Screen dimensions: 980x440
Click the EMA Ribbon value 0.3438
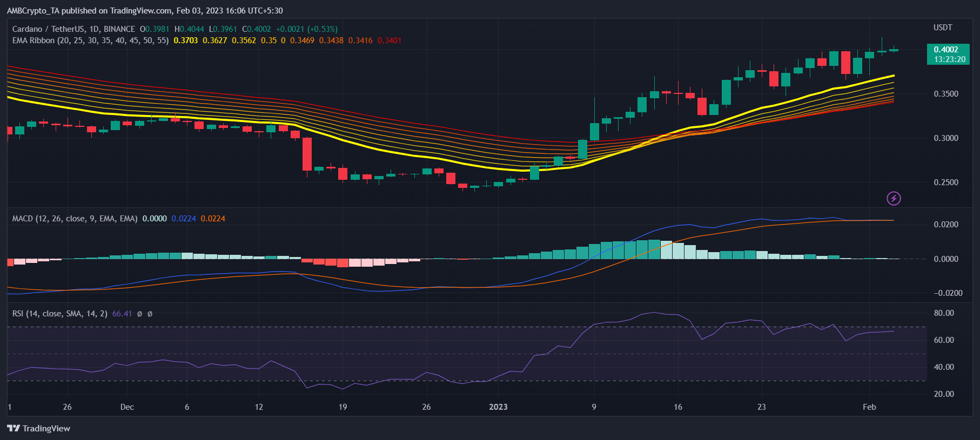click(331, 40)
